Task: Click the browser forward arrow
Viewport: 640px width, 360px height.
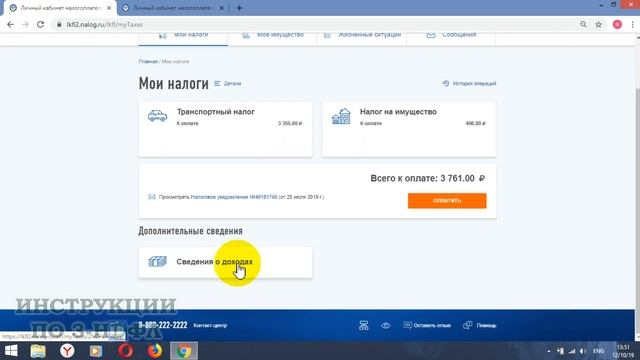Action: pyautogui.click(x=25, y=24)
